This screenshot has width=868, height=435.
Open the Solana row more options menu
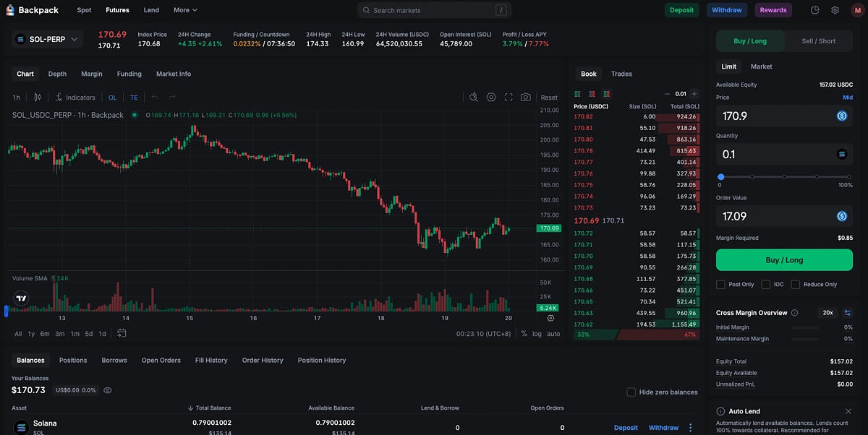point(691,428)
